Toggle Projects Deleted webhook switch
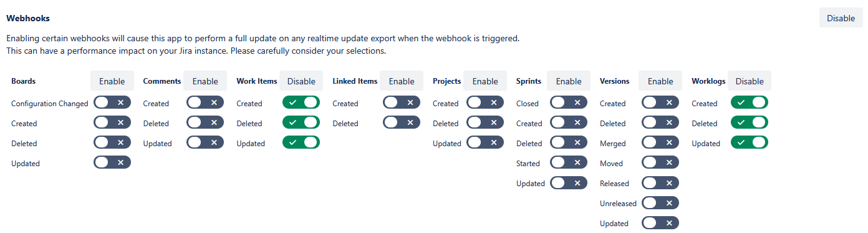Screen dimensions: 868x233 tap(485, 122)
